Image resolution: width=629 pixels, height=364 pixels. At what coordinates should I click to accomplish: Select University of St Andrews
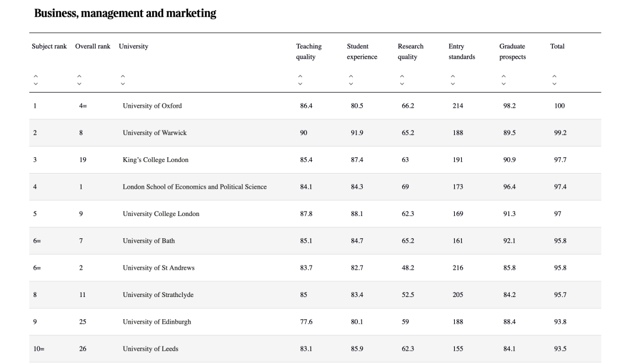click(158, 268)
